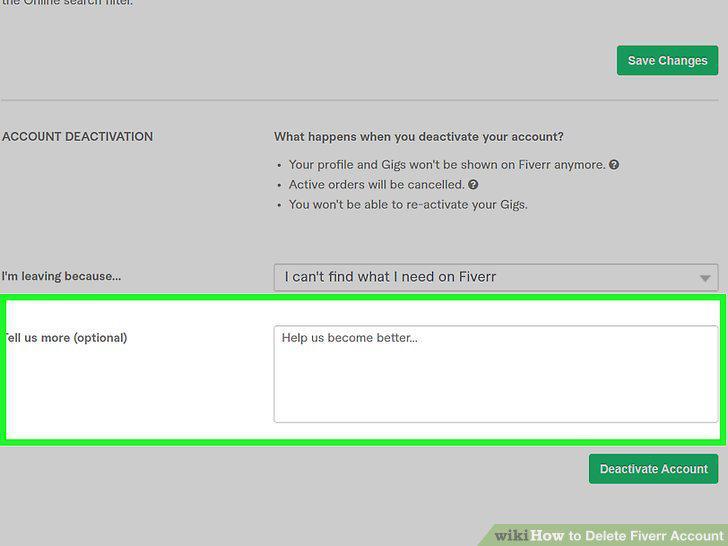Click the Save Changes button

click(x=667, y=60)
